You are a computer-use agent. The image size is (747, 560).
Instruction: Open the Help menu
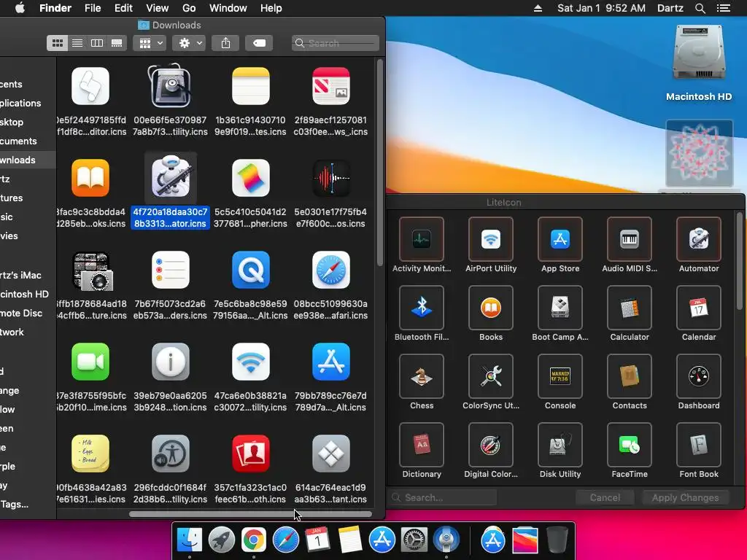271,8
